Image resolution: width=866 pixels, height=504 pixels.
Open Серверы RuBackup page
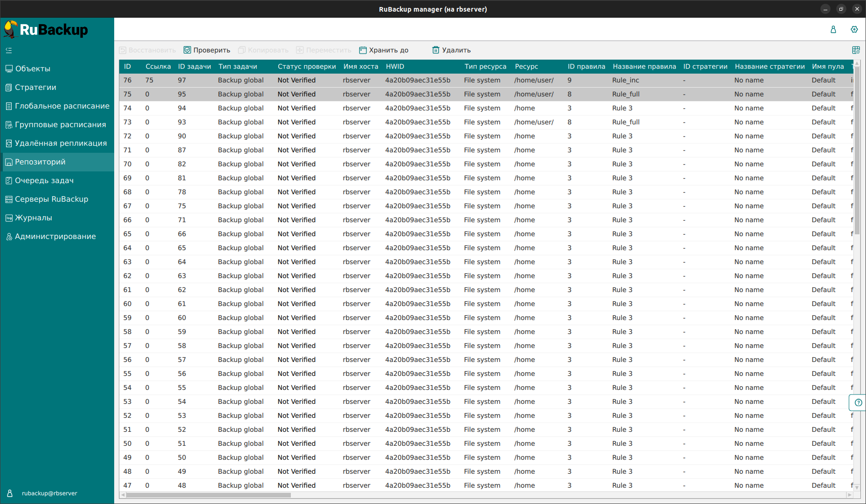[x=51, y=199]
